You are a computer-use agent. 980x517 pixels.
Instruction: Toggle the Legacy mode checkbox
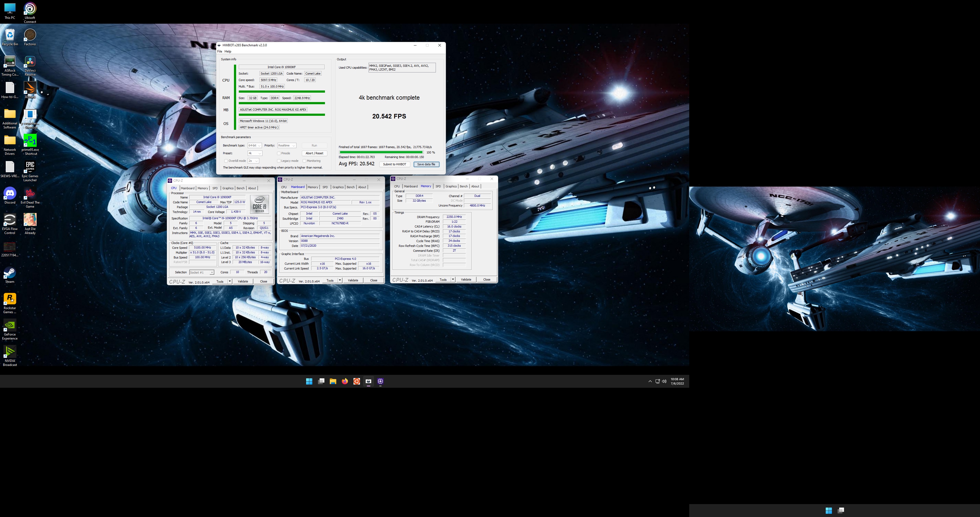[279, 161]
